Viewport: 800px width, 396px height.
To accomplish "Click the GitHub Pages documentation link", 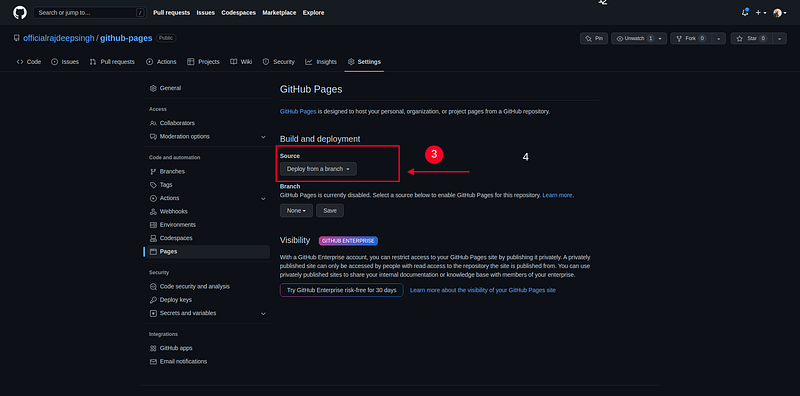I will (298, 111).
